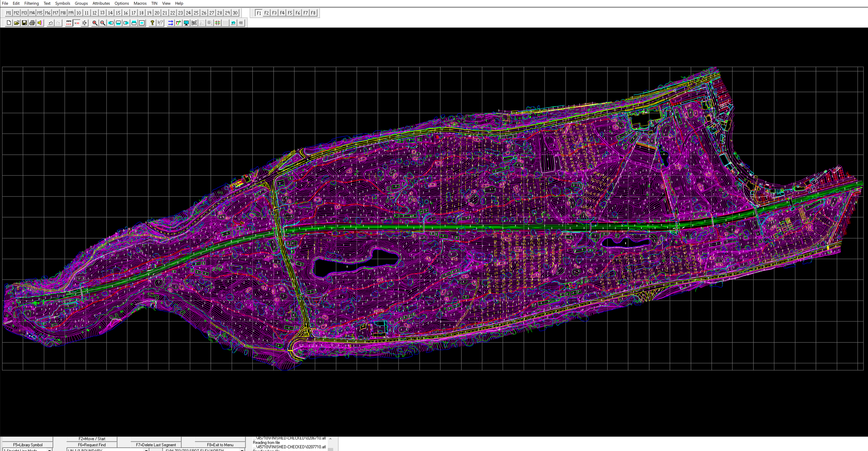The height and width of the screenshot is (451, 868).
Task: Click the cyan undo arrow icon
Action: click(233, 23)
